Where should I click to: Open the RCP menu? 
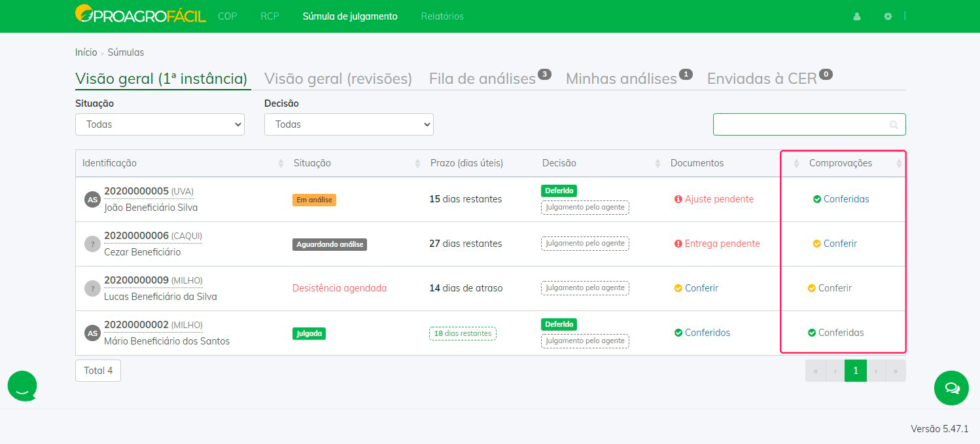[270, 16]
